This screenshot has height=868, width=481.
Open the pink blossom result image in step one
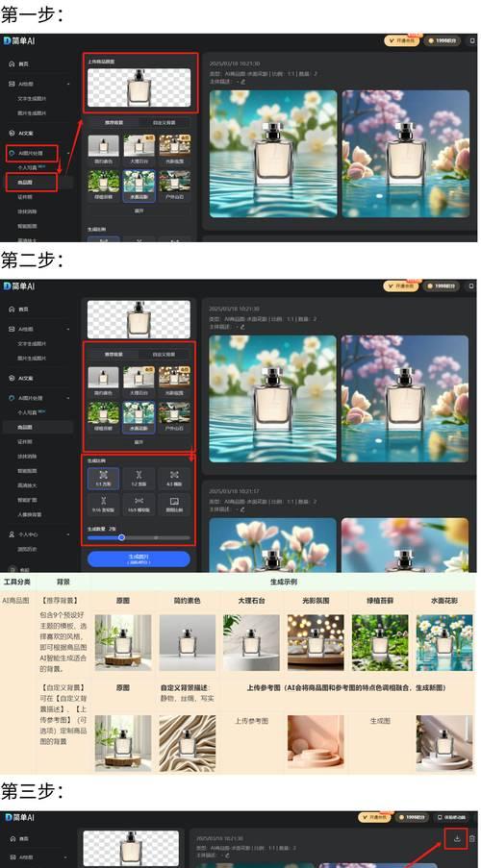[406, 154]
